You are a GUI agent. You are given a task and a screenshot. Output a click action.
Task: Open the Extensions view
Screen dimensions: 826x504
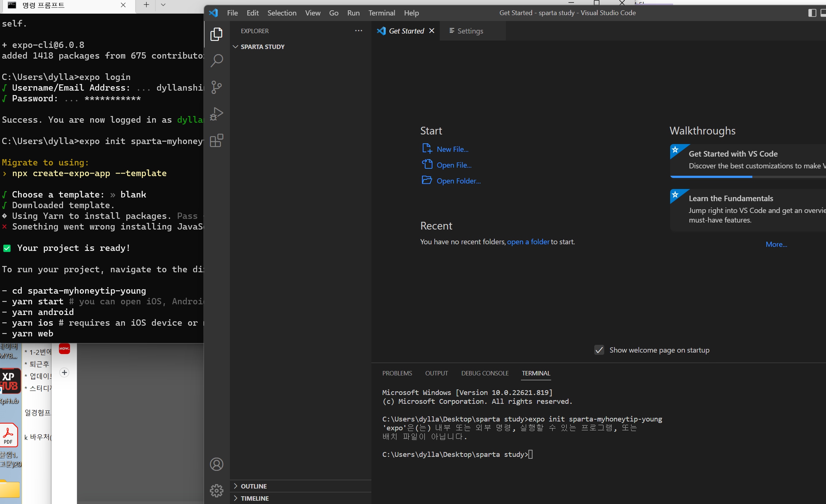pyautogui.click(x=217, y=140)
